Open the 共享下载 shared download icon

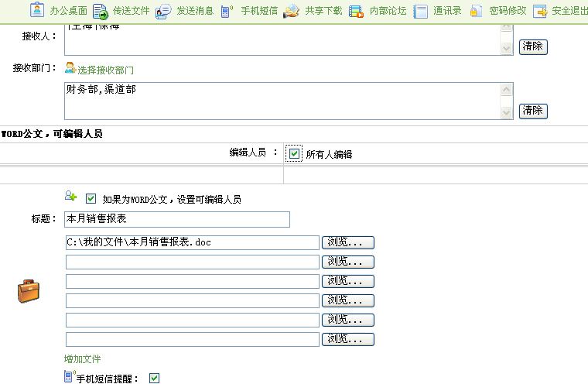291,12
